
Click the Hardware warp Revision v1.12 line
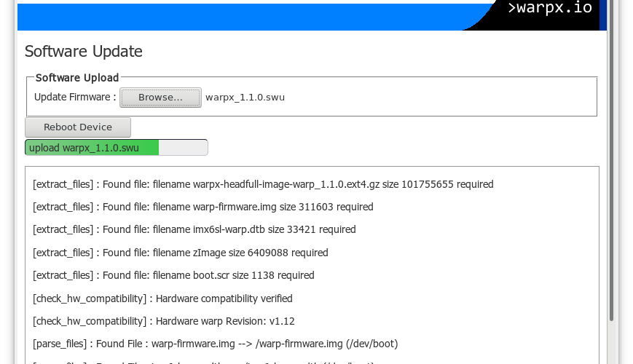(163, 321)
